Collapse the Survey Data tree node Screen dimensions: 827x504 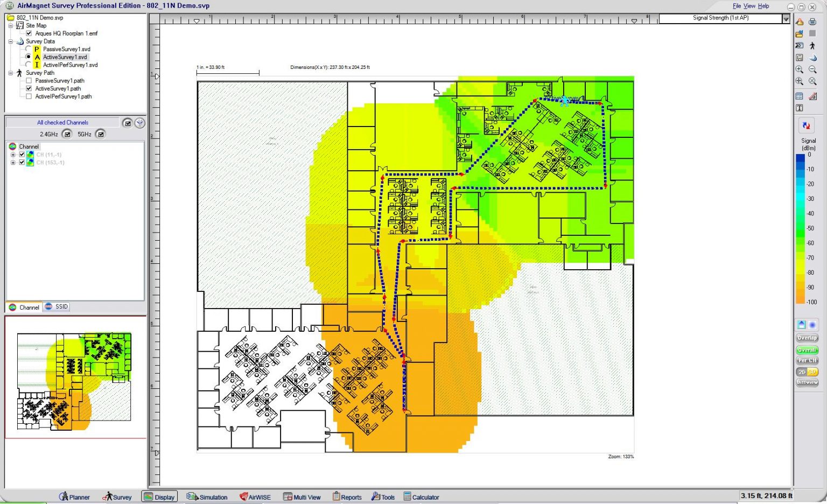[10, 41]
